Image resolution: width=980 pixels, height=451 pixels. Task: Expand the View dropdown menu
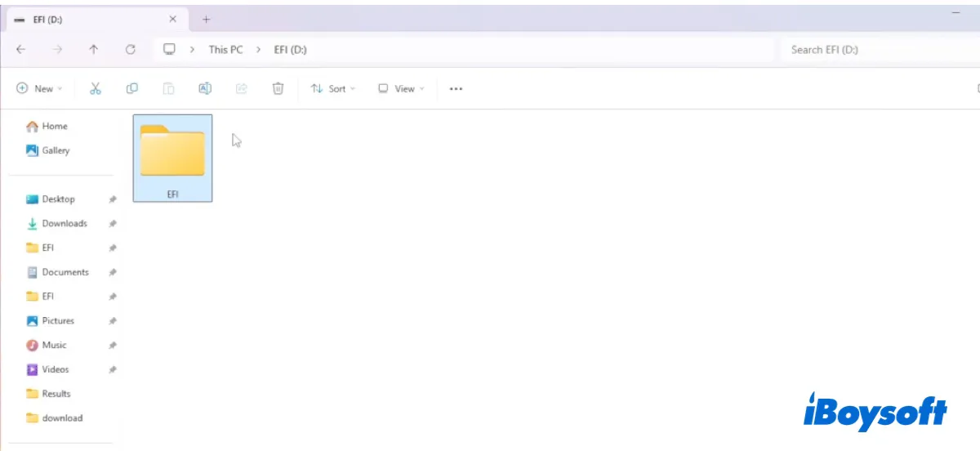(401, 88)
